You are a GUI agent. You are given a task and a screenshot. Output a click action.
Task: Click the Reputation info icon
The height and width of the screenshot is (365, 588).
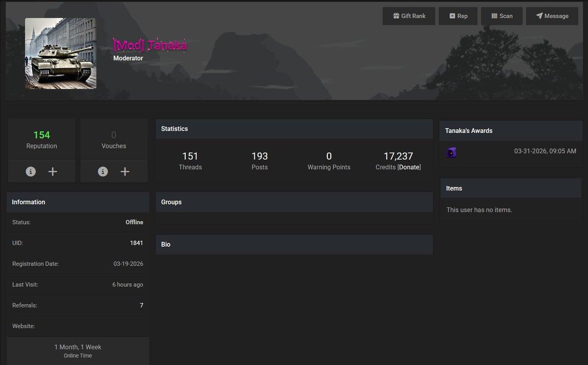[31, 171]
